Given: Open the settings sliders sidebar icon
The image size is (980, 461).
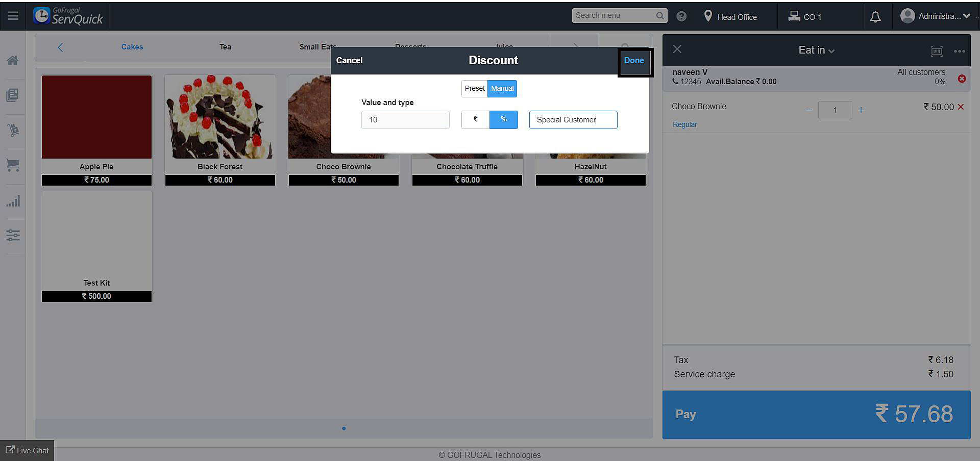Looking at the screenshot, I should coord(13,235).
